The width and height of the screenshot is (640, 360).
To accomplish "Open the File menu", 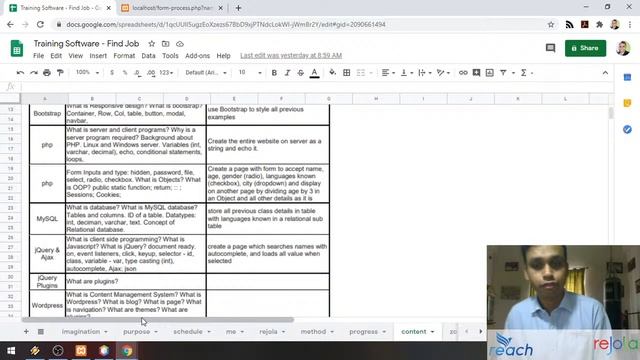I will (38, 56).
